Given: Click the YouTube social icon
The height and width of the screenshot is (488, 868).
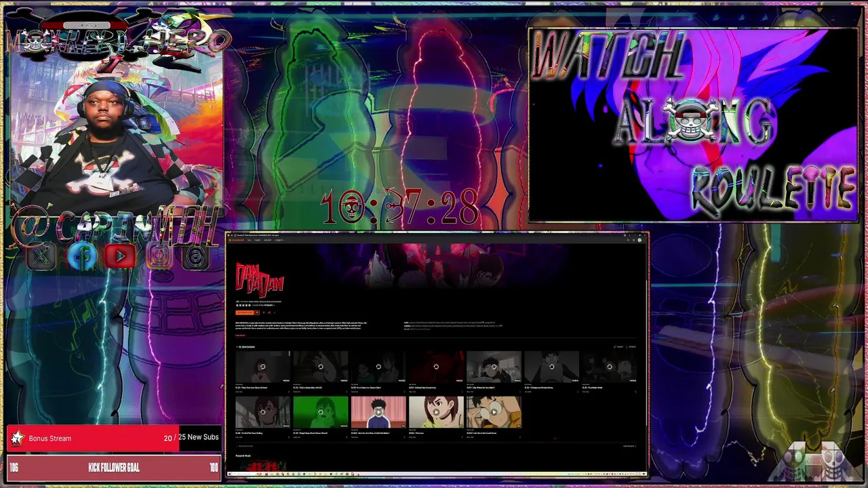Looking at the screenshot, I should (120, 256).
